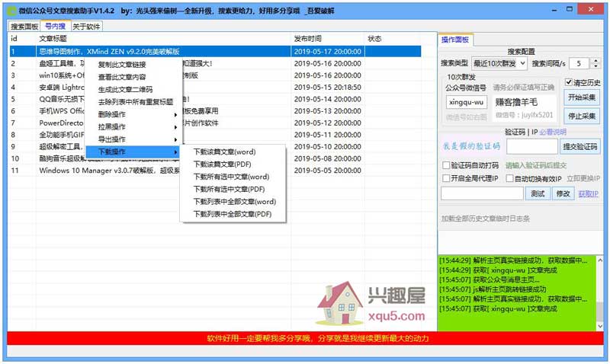Open the highlighted 下载操作 submenu
Viewport: 610px width, 364px height.
click(133, 152)
